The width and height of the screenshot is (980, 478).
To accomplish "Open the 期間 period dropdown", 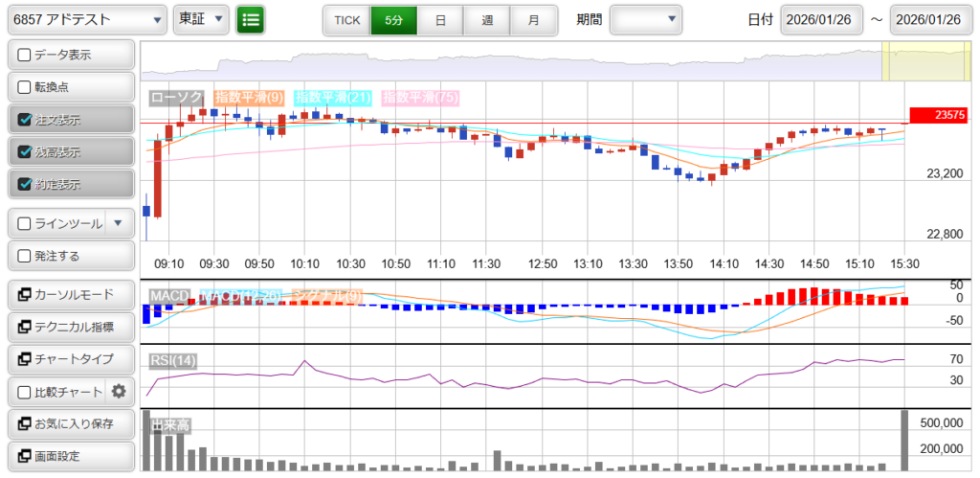I will coord(646,19).
